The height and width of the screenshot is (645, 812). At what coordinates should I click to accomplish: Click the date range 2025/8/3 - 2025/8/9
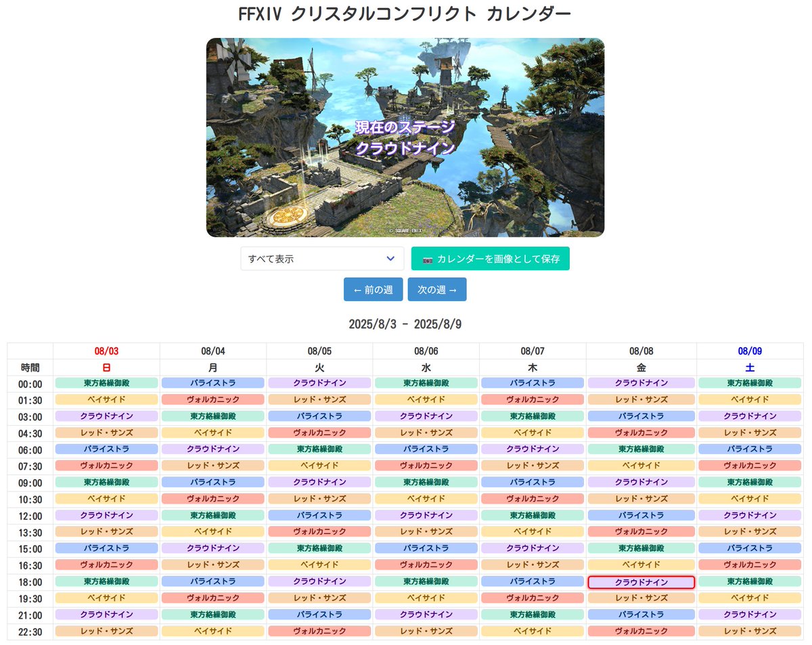(405, 324)
